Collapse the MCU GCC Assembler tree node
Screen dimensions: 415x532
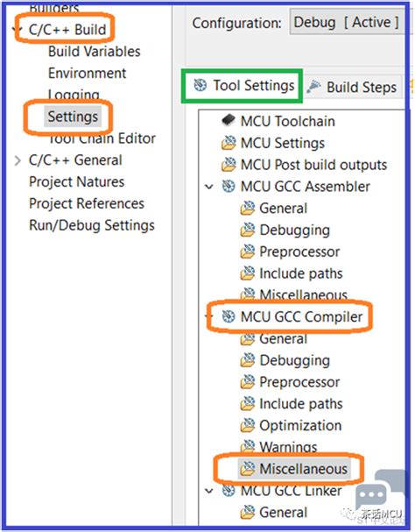pyautogui.click(x=209, y=187)
